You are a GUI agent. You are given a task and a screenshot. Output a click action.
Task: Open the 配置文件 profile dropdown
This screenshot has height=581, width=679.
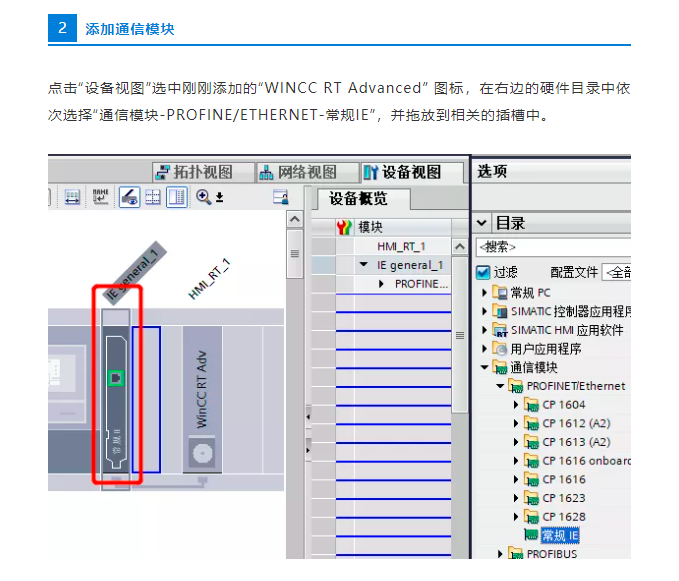[x=620, y=272]
